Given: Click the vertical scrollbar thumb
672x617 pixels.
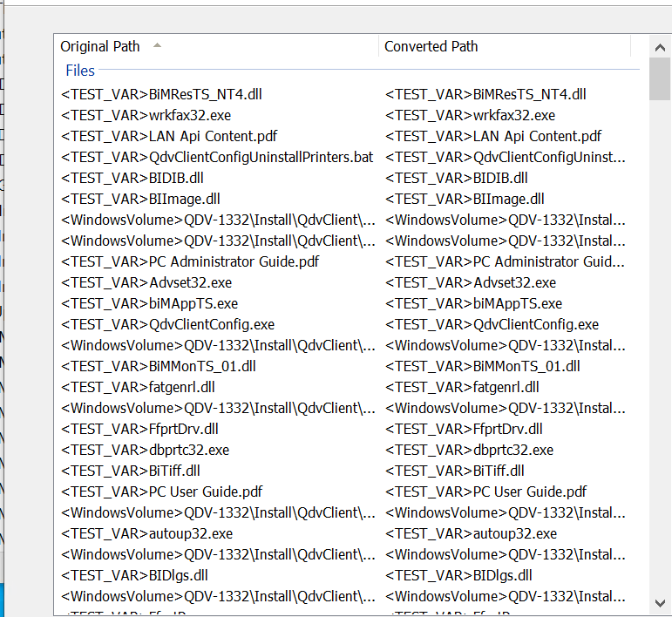Looking at the screenshot, I should click(661, 80).
